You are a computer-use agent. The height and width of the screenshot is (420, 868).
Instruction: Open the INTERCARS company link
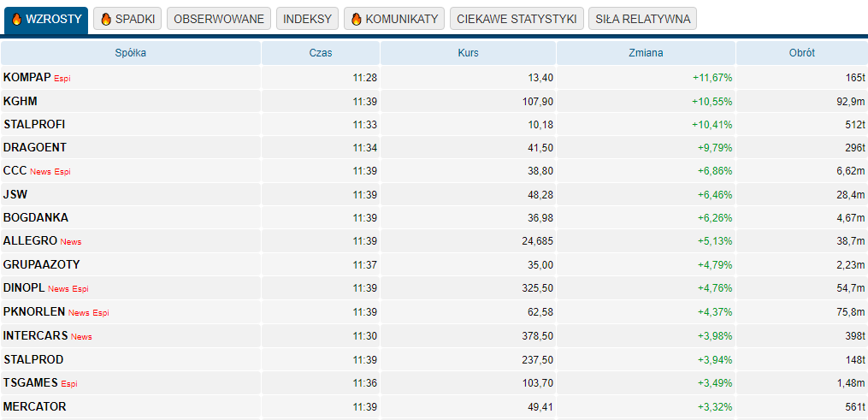coord(36,335)
